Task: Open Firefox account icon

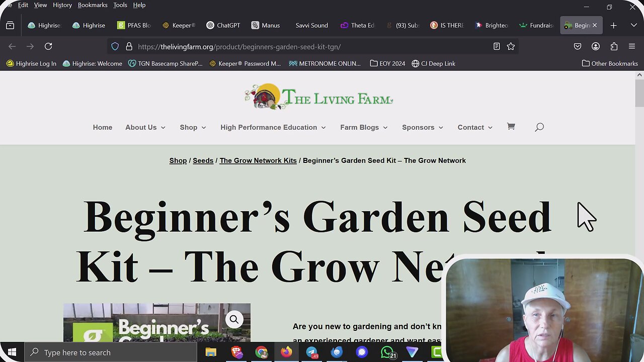Action: (596, 46)
